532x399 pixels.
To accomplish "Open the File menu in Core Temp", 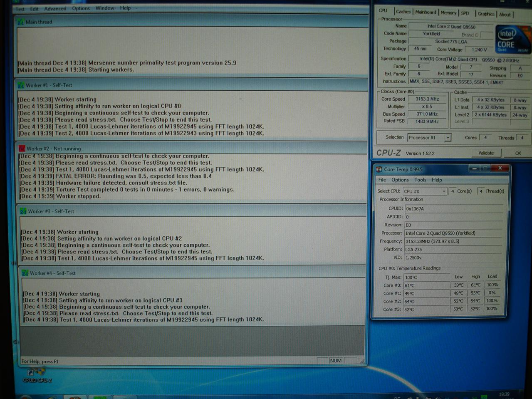I will 382,180.
